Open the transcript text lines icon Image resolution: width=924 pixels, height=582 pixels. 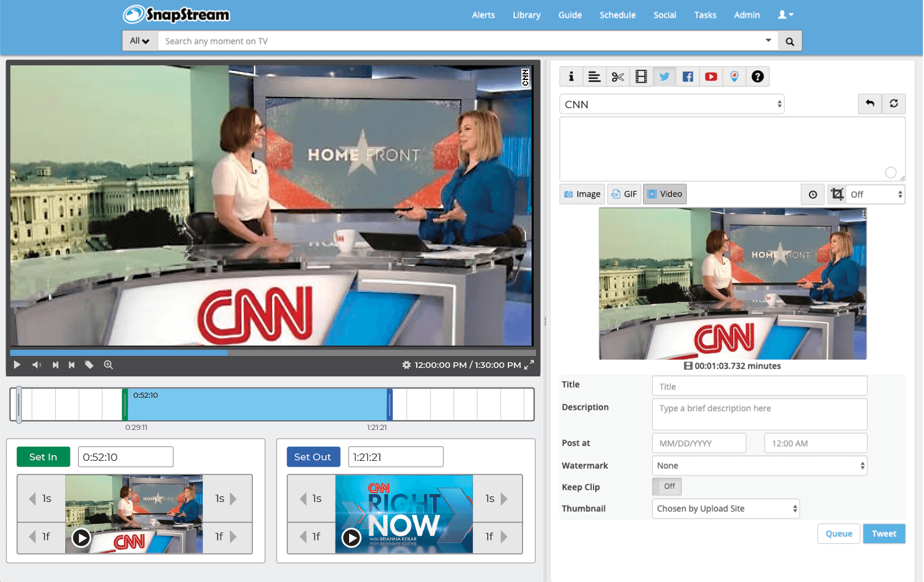coord(594,77)
